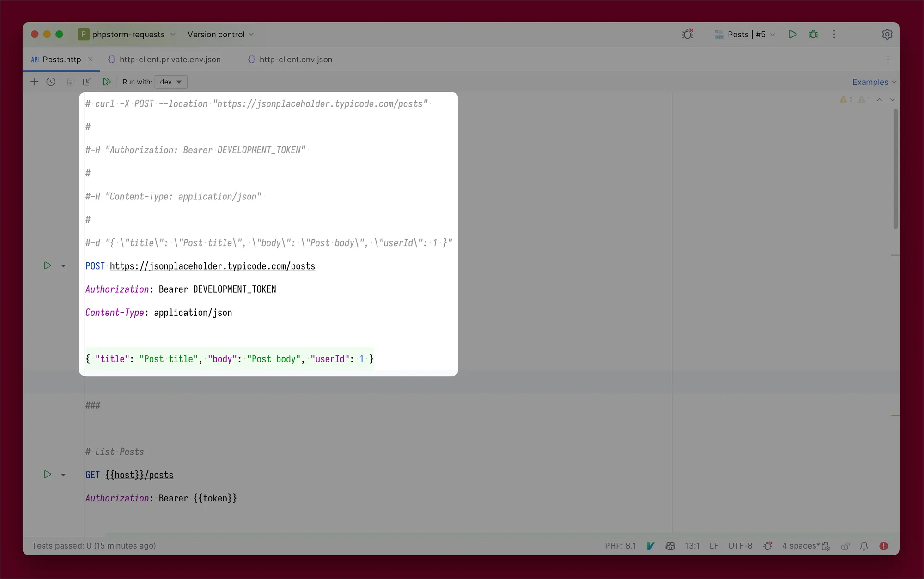The width and height of the screenshot is (924, 579).
Task: Run all requests in file icon
Action: point(107,82)
